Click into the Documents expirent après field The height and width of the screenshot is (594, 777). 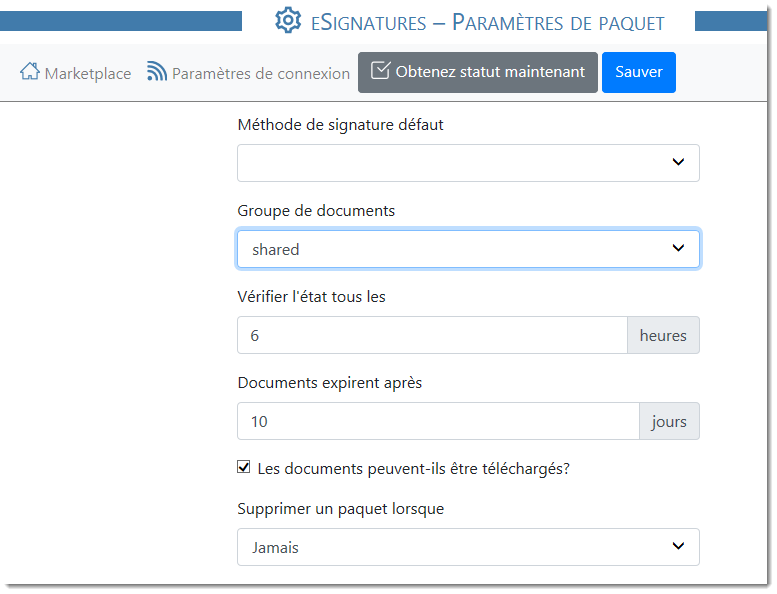[x=437, y=421]
